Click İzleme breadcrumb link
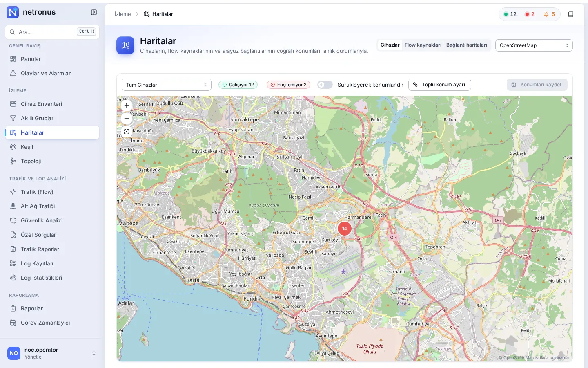 point(123,14)
